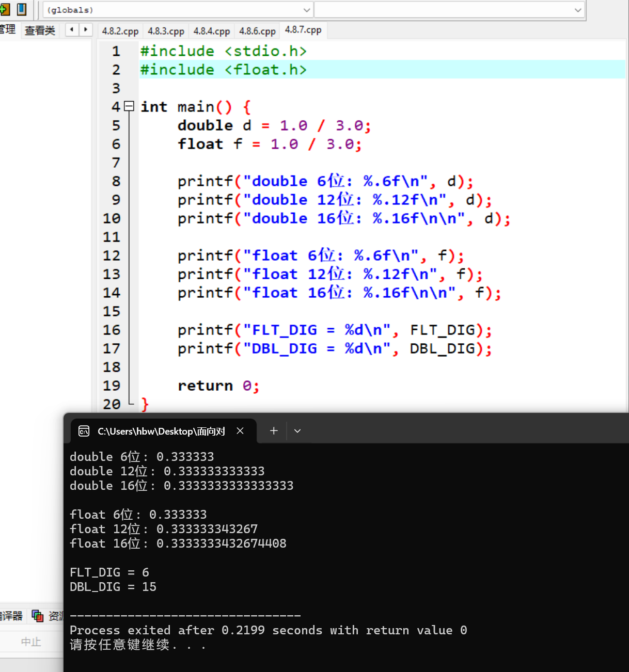Open the 4.8.4.cpp file tab
This screenshot has height=672, width=629.
212,31
